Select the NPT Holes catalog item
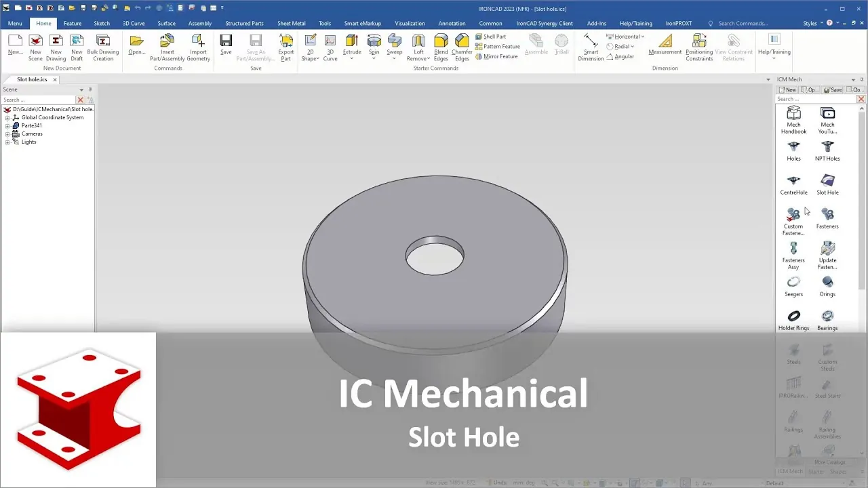 coord(827,151)
